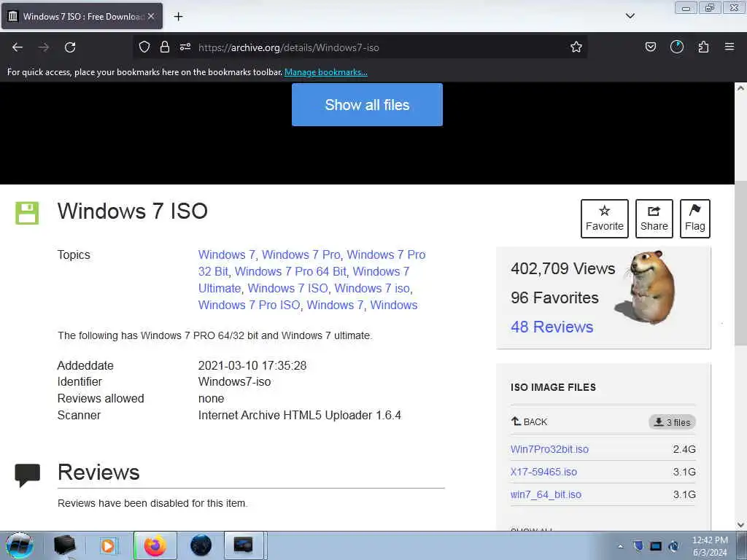Click scrollbar down arrow
The width and height of the screenshot is (747, 560).
(x=740, y=525)
